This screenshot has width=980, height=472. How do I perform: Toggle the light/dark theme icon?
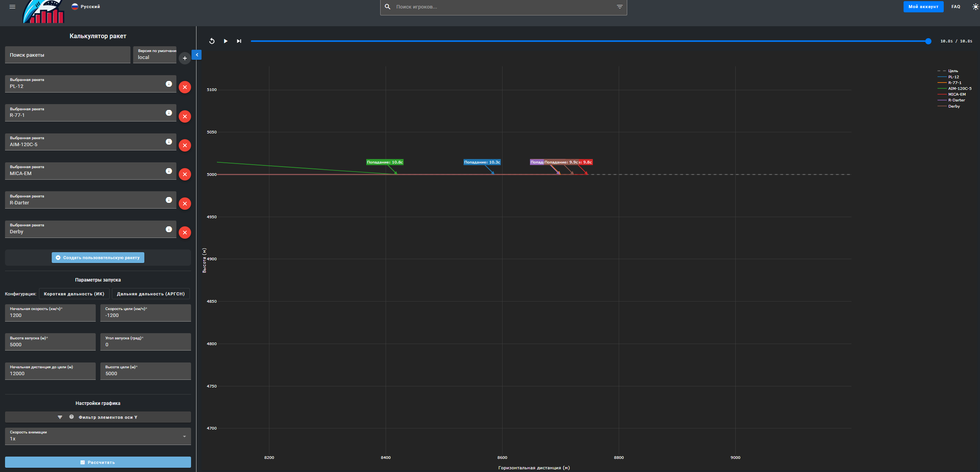coord(975,7)
